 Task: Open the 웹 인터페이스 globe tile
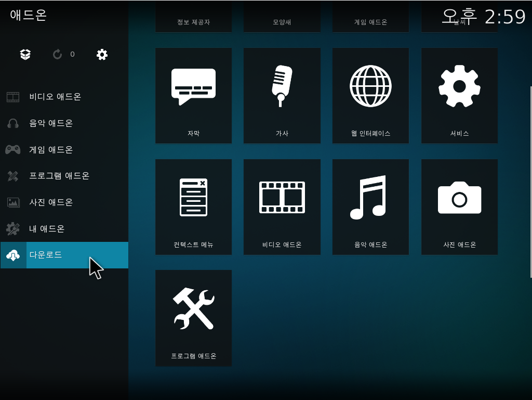coord(370,96)
